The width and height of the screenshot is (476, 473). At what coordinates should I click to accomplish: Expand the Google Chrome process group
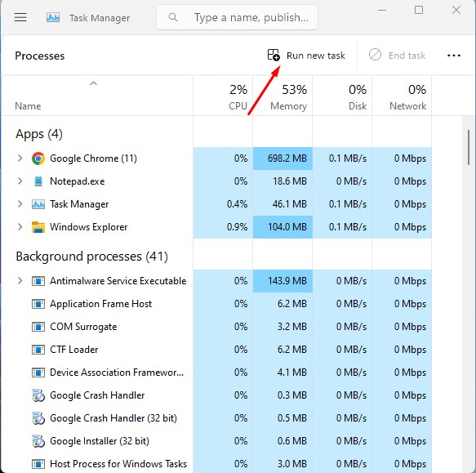tap(20, 158)
